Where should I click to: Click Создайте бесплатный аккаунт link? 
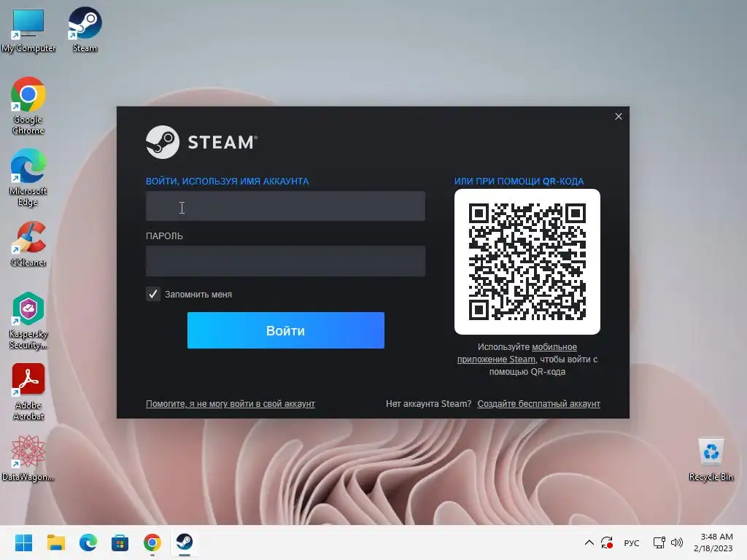click(x=539, y=404)
